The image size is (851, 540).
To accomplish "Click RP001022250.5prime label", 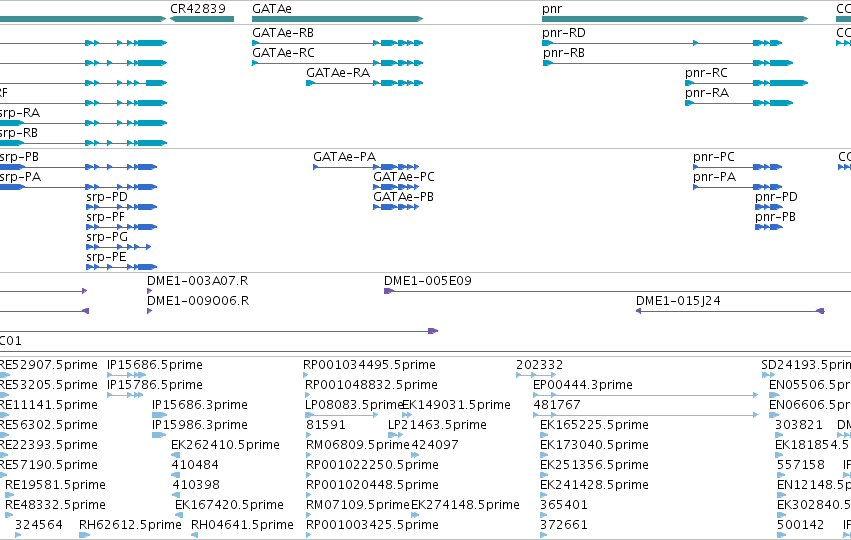I will pos(372,465).
